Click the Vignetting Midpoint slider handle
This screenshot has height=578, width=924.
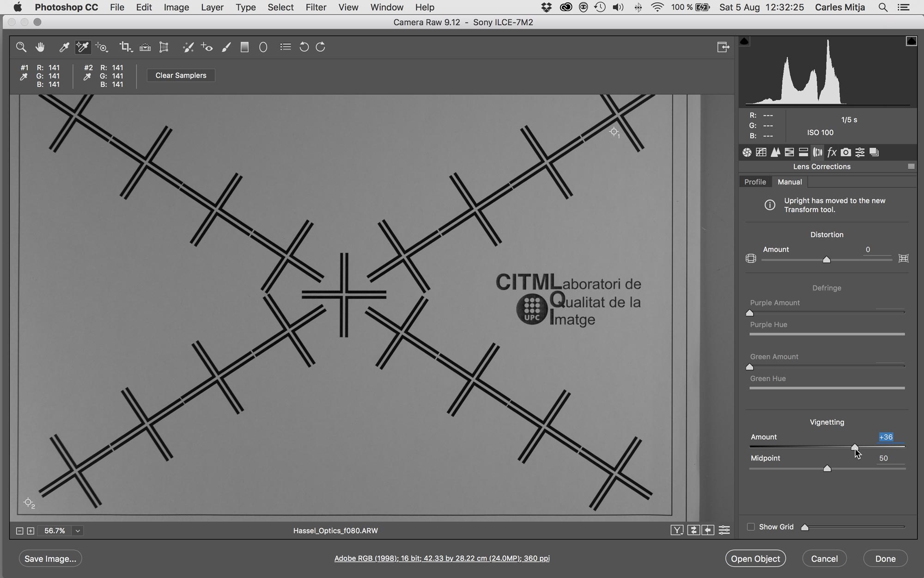tap(827, 468)
